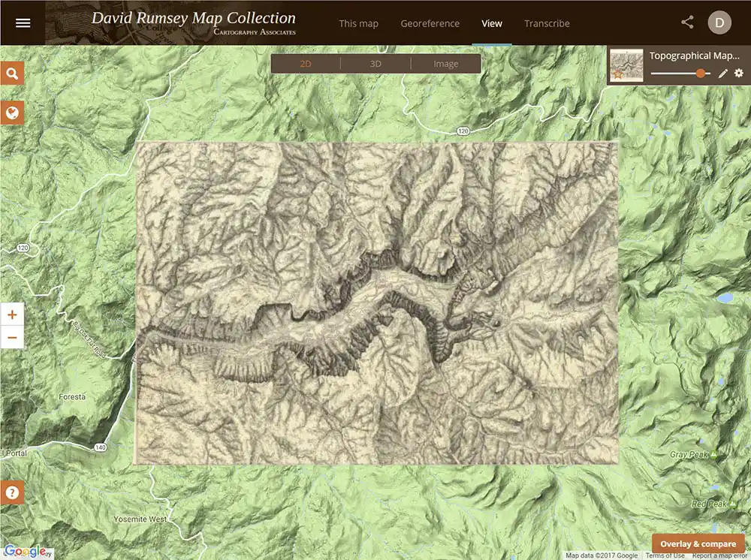Click the share icon

(687, 23)
